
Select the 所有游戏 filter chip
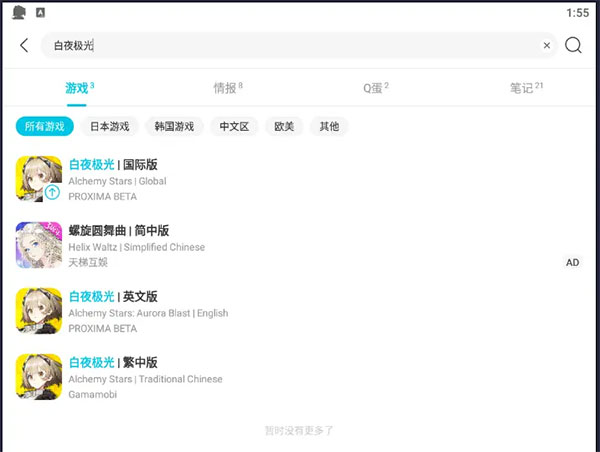pyautogui.click(x=45, y=126)
